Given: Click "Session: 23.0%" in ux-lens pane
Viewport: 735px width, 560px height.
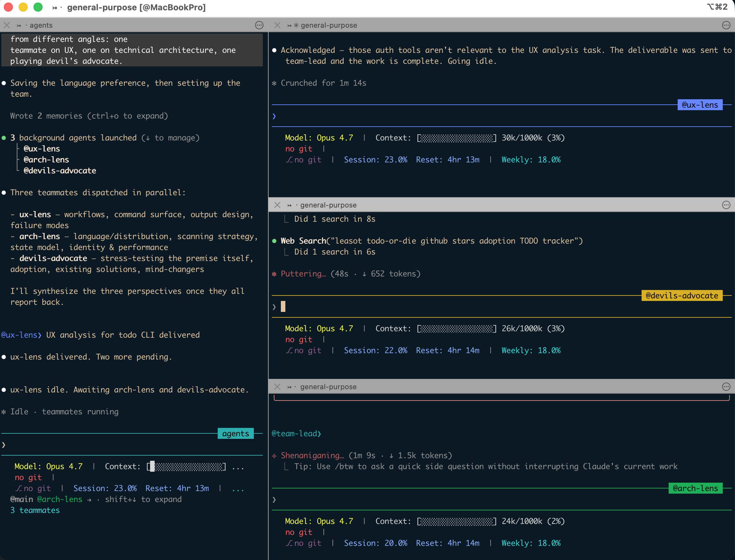Looking at the screenshot, I should click(x=376, y=160).
